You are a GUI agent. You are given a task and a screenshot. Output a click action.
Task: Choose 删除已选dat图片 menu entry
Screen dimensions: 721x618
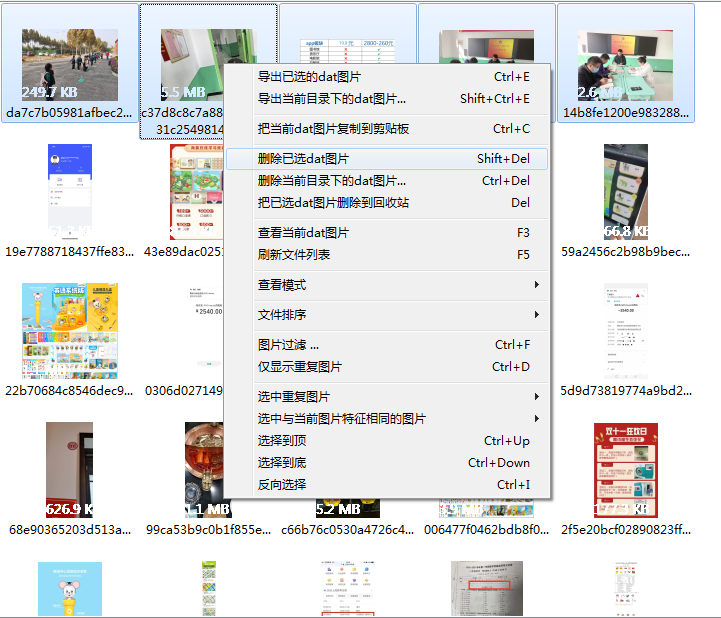(x=387, y=159)
